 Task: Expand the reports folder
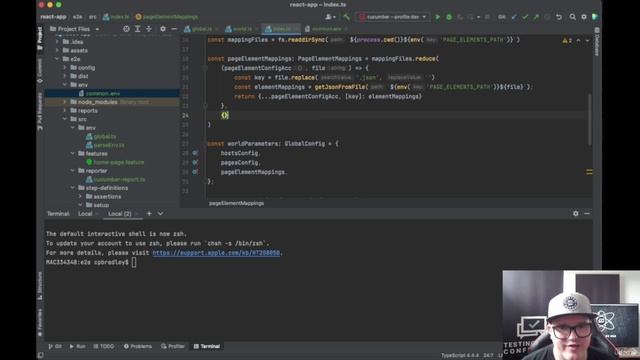(x=65, y=111)
